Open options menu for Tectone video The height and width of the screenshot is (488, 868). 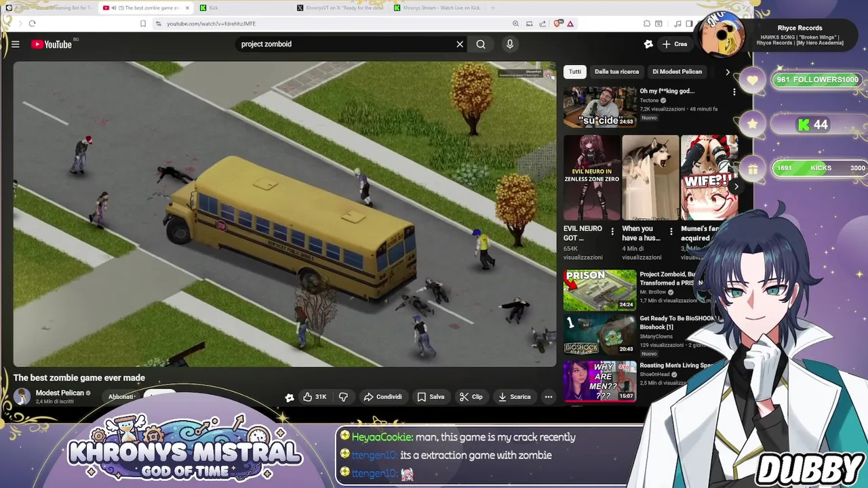point(734,91)
